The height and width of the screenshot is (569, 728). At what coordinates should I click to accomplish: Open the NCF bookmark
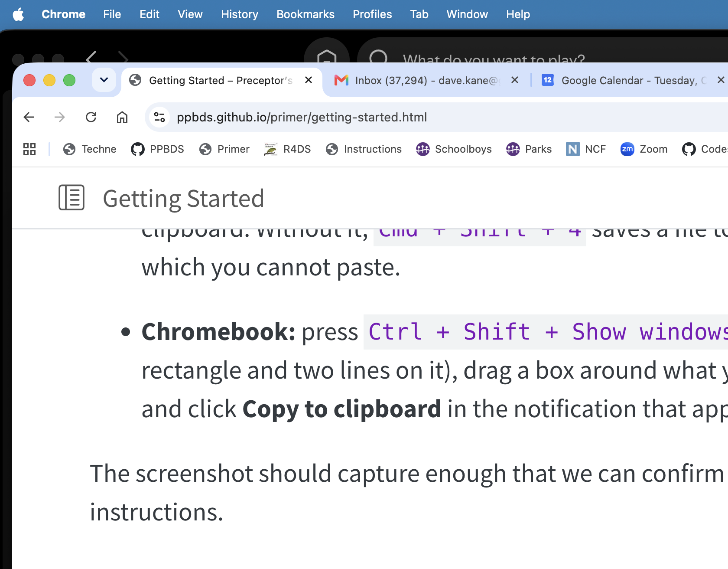click(x=586, y=149)
